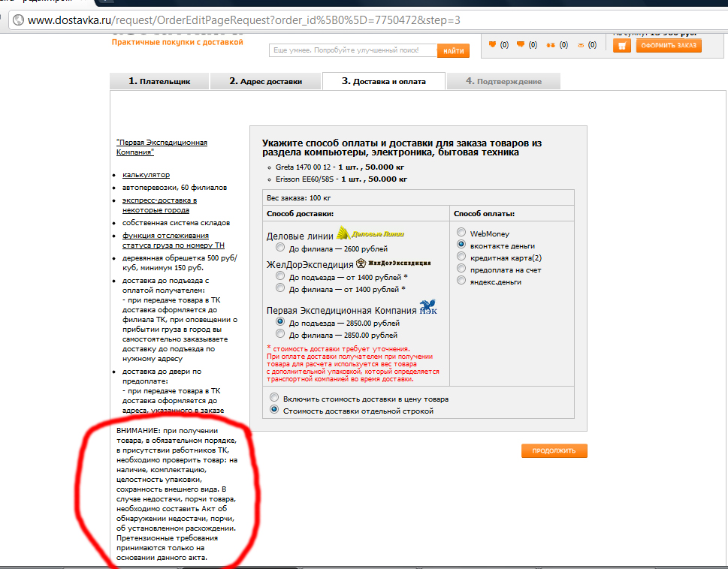This screenshot has width=728, height=569.
Task: Click the Способ доставки header
Action: coord(300,214)
